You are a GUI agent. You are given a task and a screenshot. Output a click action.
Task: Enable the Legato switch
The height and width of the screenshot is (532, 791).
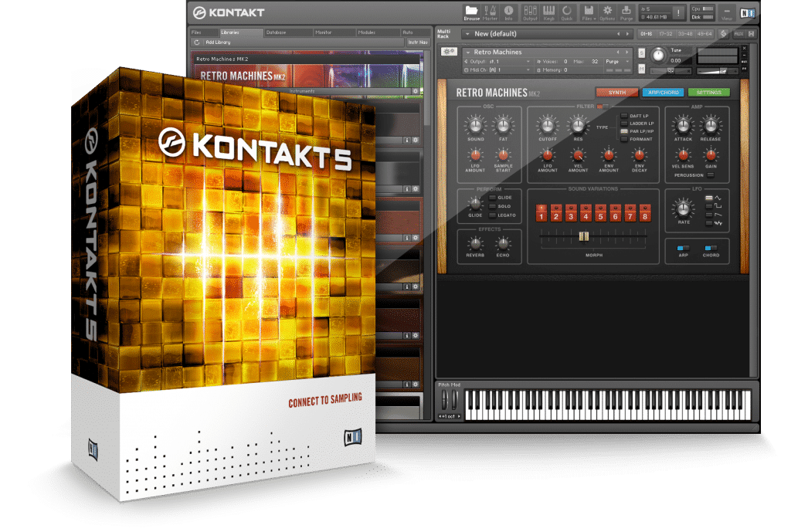coord(492,215)
